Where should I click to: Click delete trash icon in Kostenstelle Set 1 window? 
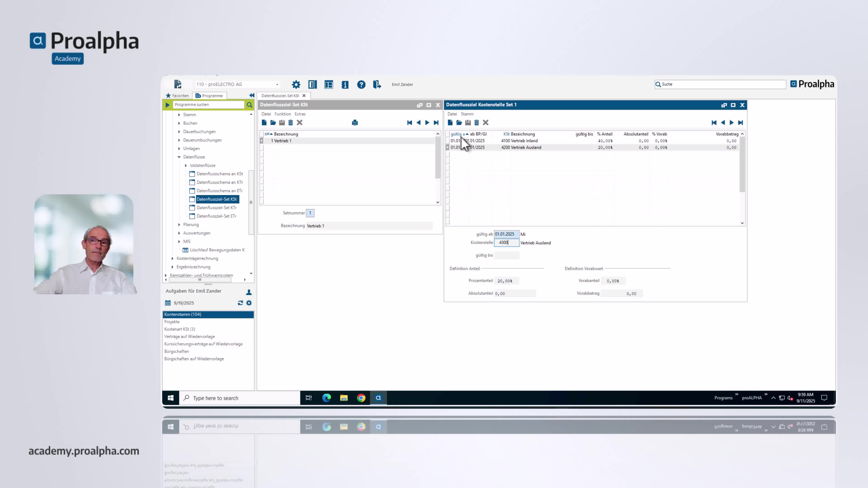pyautogui.click(x=476, y=123)
